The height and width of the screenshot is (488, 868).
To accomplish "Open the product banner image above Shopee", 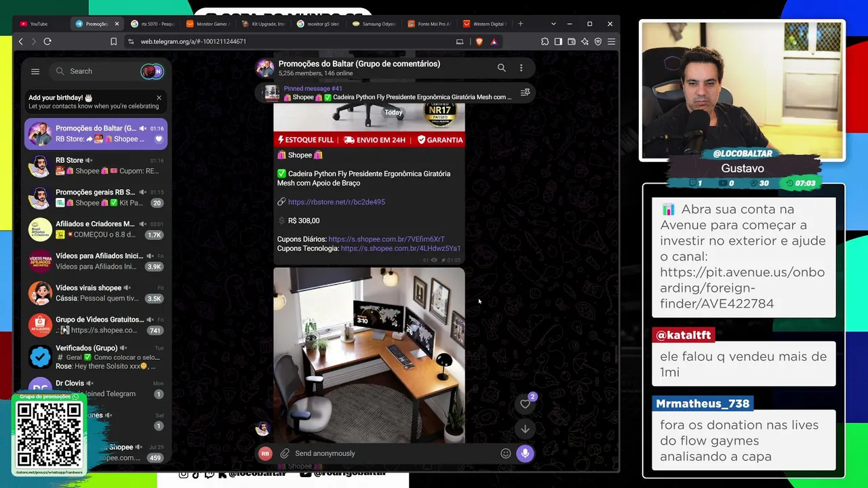I will click(369, 125).
